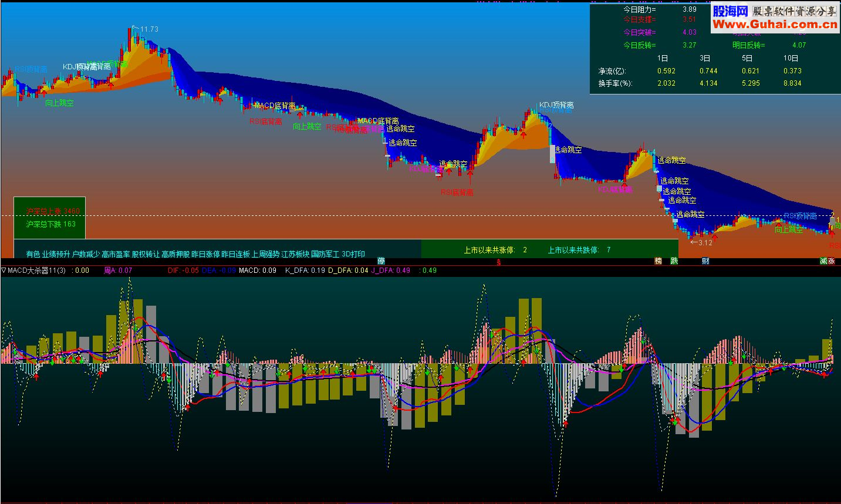This screenshot has height=504, width=841.
Task: Click the 3日 净流 value 0.744
Action: point(708,71)
